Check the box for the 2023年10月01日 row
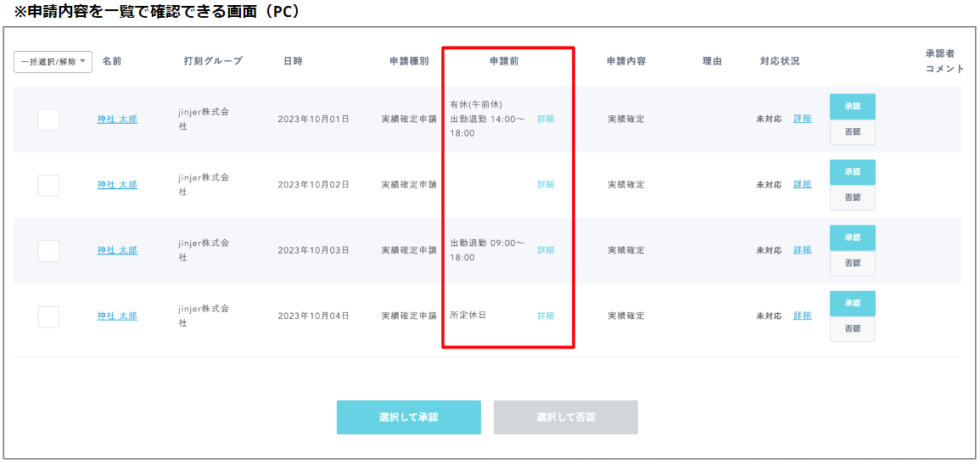This screenshot has height=464, width=980. (48, 120)
